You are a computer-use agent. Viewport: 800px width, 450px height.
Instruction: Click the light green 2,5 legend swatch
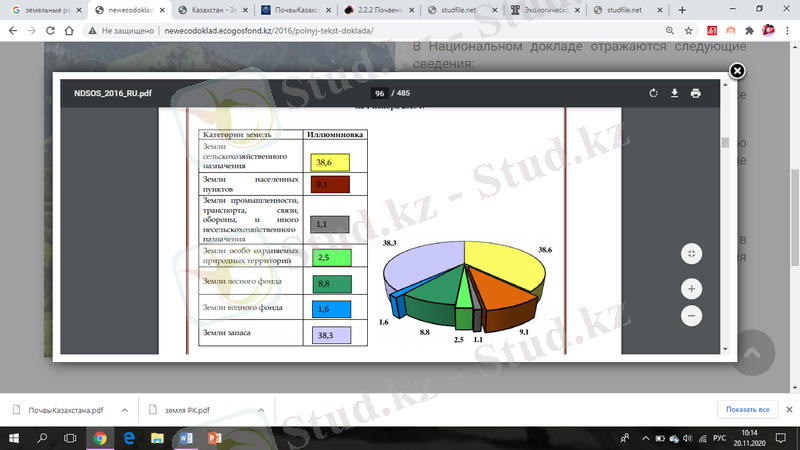[332, 258]
